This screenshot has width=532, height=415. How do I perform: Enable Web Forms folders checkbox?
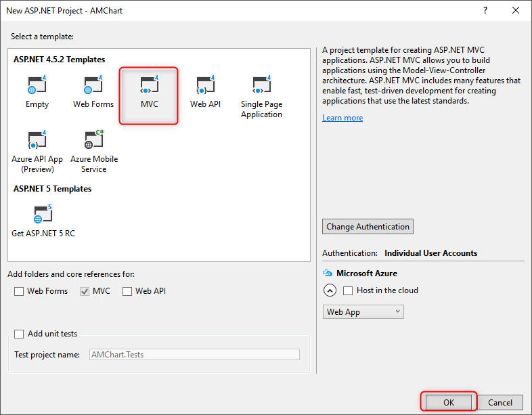coord(19,291)
